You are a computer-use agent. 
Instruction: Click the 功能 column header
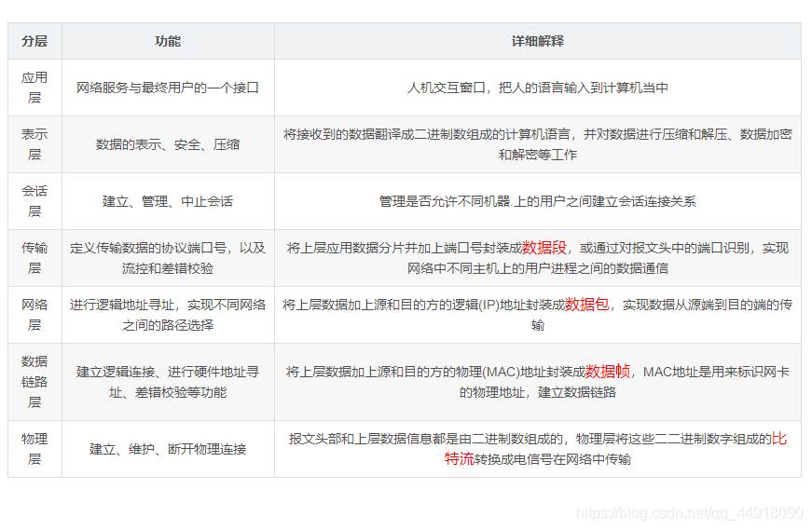point(168,41)
